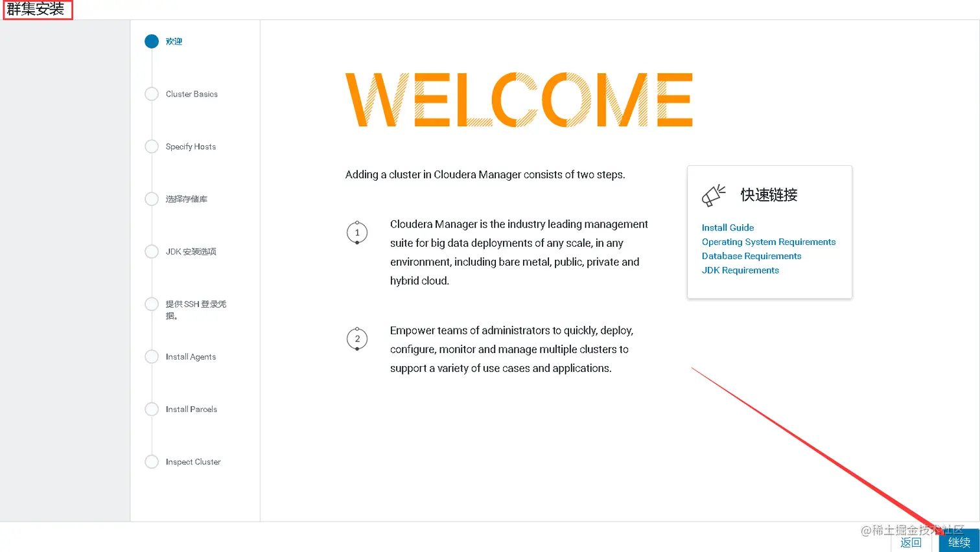This screenshot has height=552, width=980.
Task: Go to the JDK 安装选项 step
Action: tap(191, 251)
